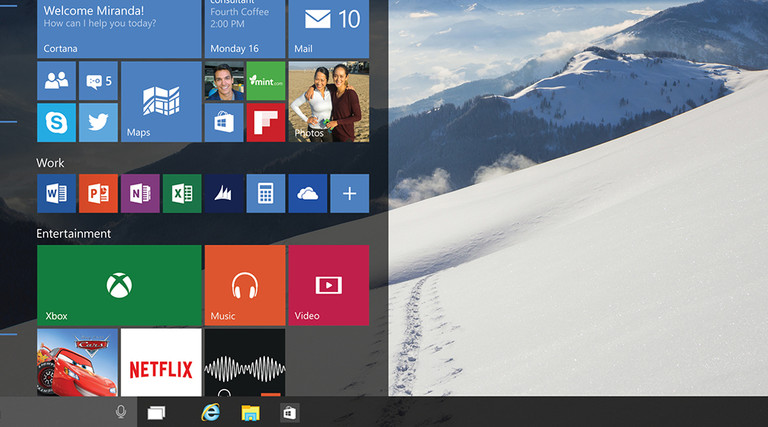Select the Entertainment group heading
The image size is (768, 427).
tap(73, 234)
